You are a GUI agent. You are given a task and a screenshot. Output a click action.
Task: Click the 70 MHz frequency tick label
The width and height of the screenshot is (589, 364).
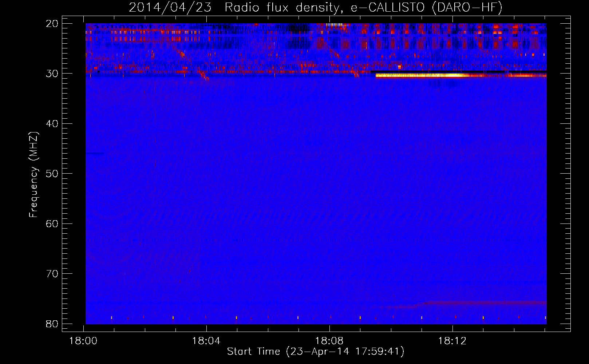coord(52,274)
